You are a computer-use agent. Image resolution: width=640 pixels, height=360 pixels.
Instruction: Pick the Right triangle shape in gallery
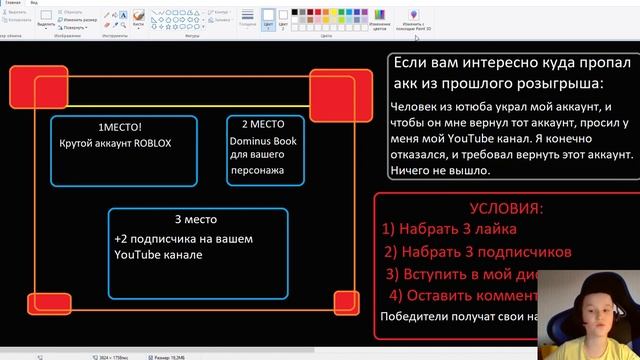[x=154, y=20]
